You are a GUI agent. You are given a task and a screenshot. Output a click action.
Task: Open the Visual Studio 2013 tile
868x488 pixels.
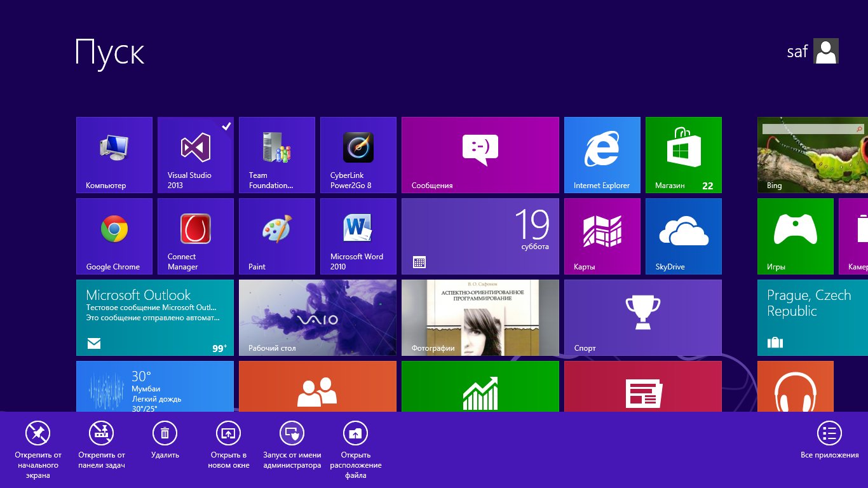pyautogui.click(x=196, y=155)
